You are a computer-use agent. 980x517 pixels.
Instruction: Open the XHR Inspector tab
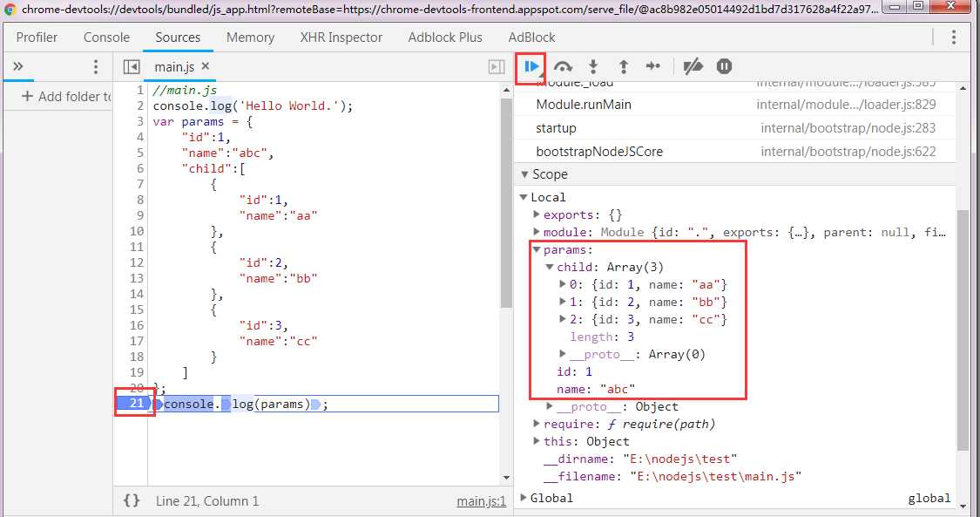[341, 37]
